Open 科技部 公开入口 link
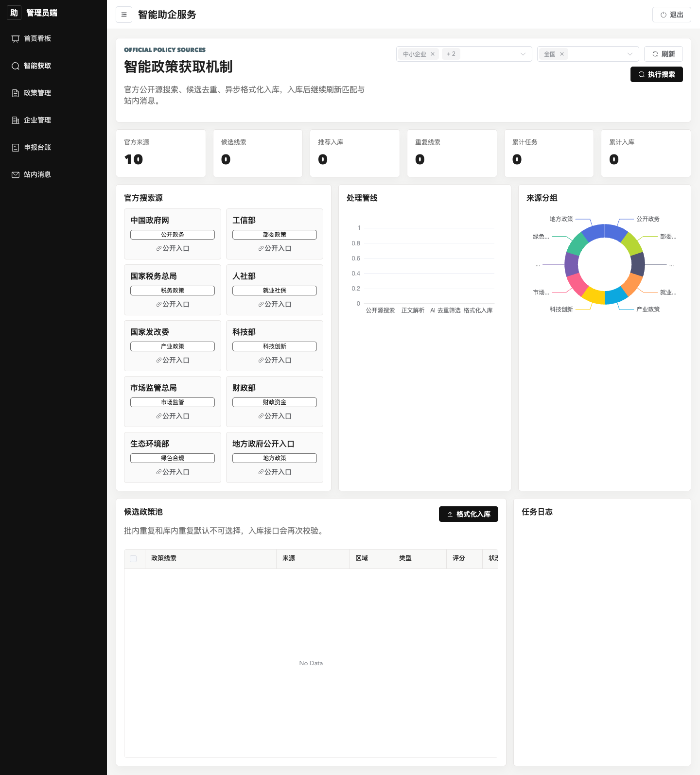 click(x=275, y=360)
